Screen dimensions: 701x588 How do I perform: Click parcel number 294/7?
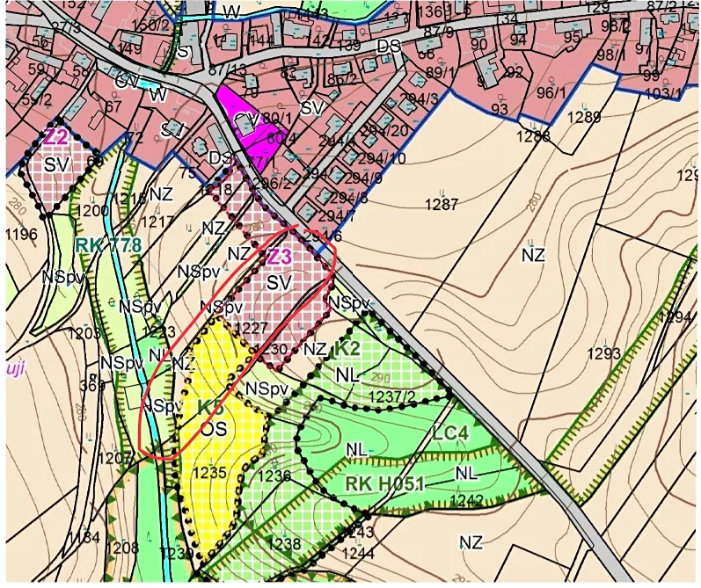(x=335, y=216)
